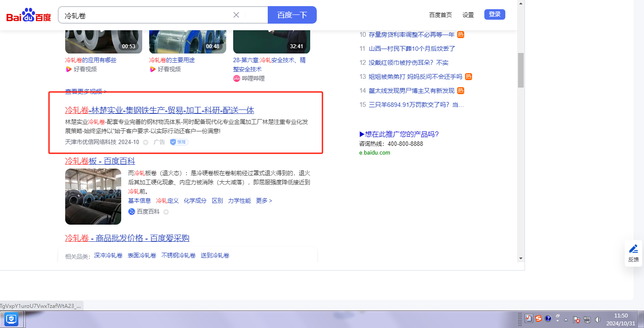Open the 冷轧卷板 - 百度百科 result
Screen dimensions: 644x328
tap(100, 161)
